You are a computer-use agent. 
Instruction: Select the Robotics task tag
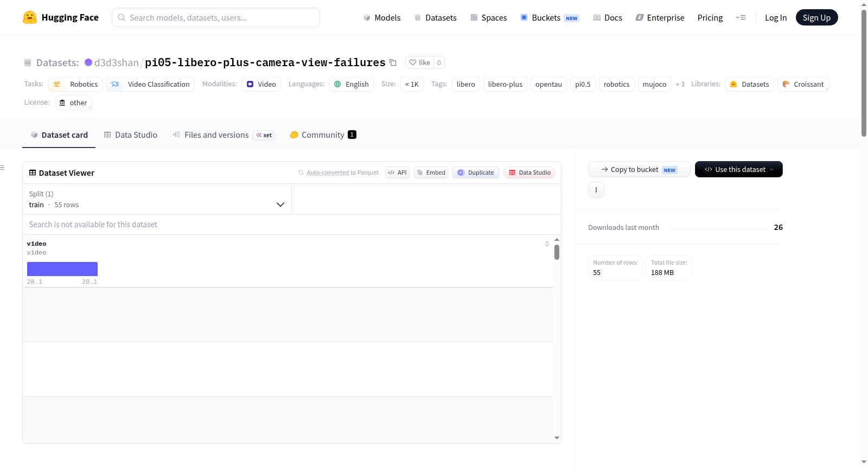75,84
